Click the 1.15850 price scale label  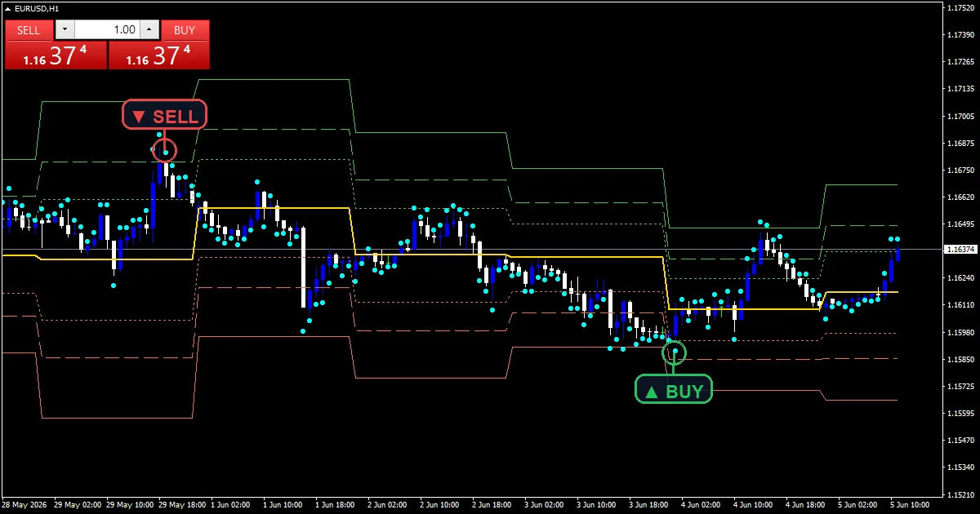960,359
